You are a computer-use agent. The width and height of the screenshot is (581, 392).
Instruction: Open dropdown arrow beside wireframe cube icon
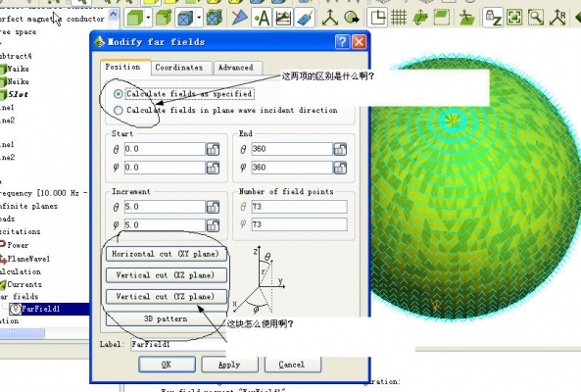point(199,18)
